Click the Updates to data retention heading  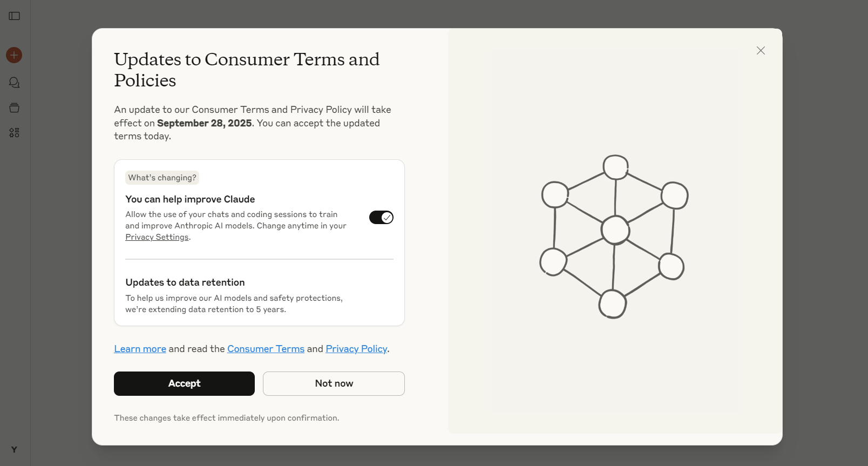coord(185,282)
